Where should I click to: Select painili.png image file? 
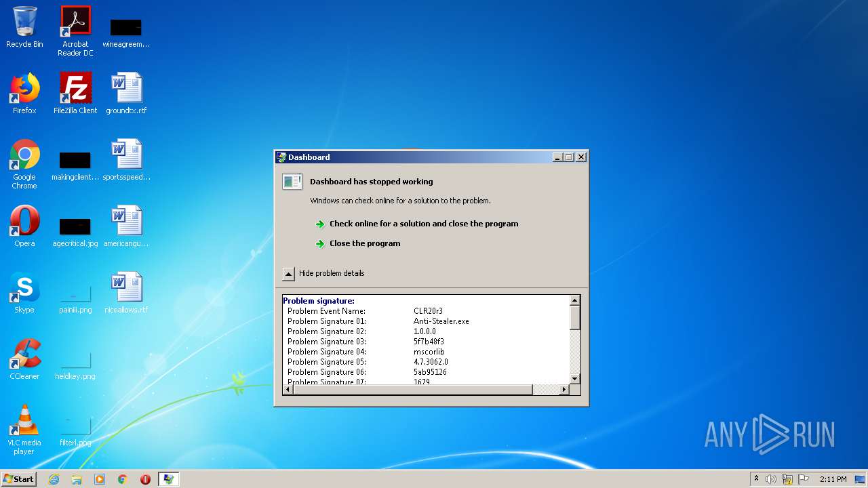(75, 298)
